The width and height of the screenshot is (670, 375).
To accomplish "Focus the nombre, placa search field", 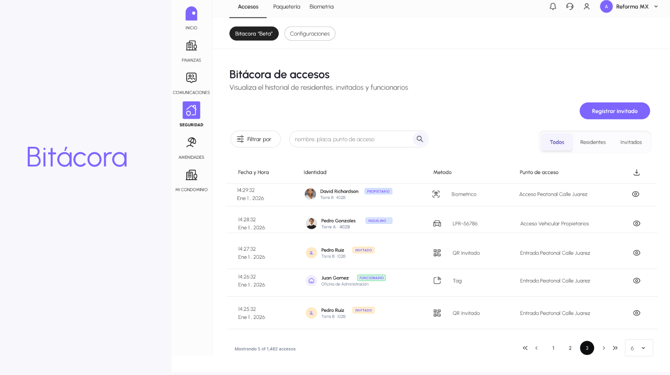I will (352, 139).
